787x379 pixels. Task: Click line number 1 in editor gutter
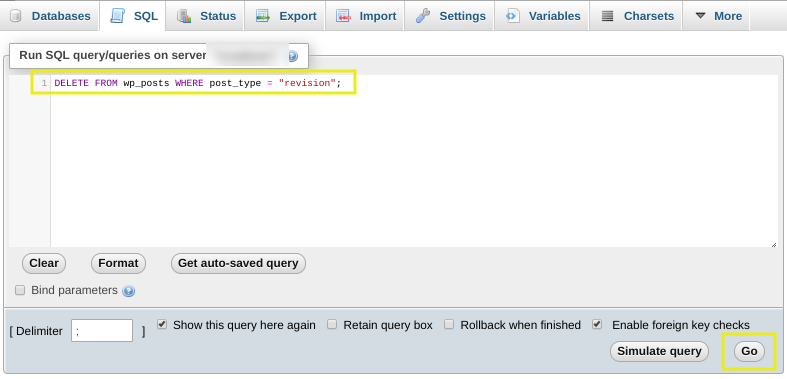point(45,83)
